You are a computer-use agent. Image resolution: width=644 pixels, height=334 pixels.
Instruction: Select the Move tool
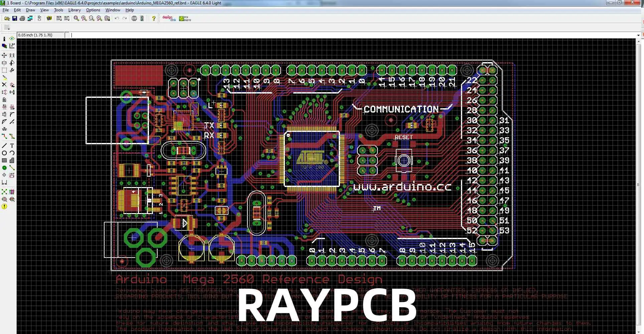[x=4, y=55]
